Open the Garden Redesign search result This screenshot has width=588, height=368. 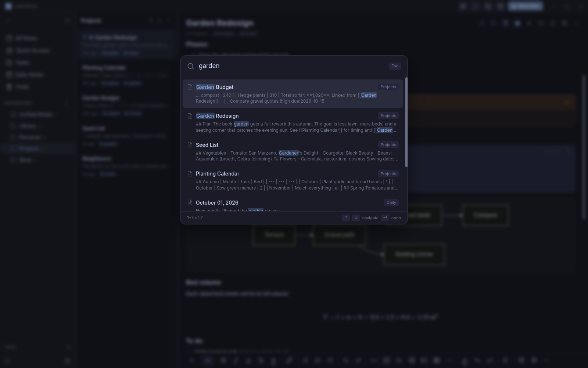point(293,123)
